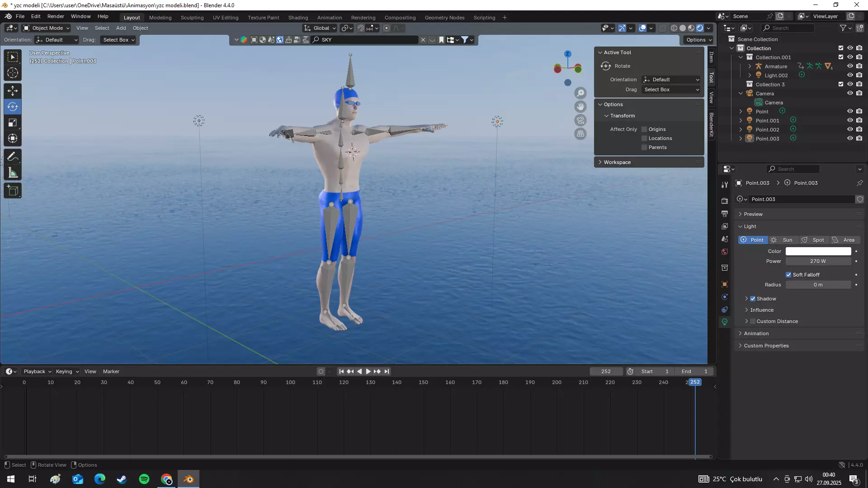
Task: Hide Point.003 with its eye icon
Action: pos(850,139)
